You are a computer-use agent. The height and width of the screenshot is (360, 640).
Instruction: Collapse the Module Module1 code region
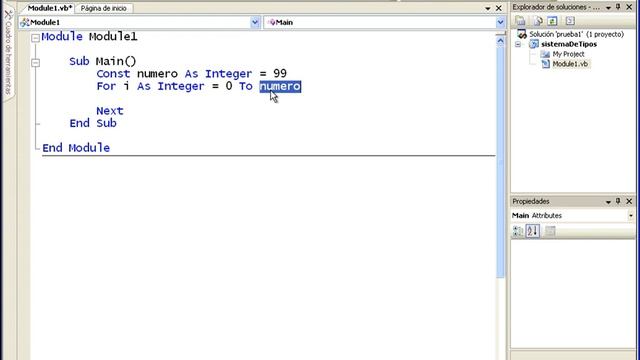coord(36,38)
